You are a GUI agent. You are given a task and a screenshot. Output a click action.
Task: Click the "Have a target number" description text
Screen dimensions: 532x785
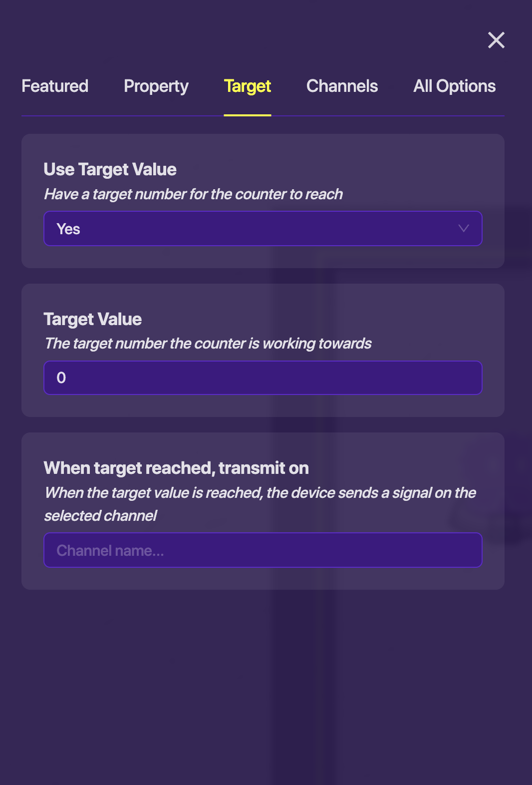click(x=193, y=194)
